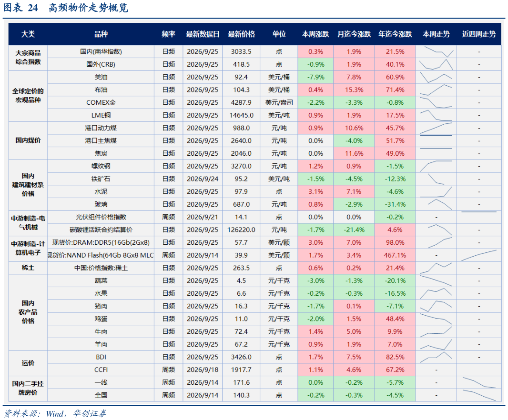Click the 美油 row name
This screenshot has width=508, height=420.
[x=101, y=77]
